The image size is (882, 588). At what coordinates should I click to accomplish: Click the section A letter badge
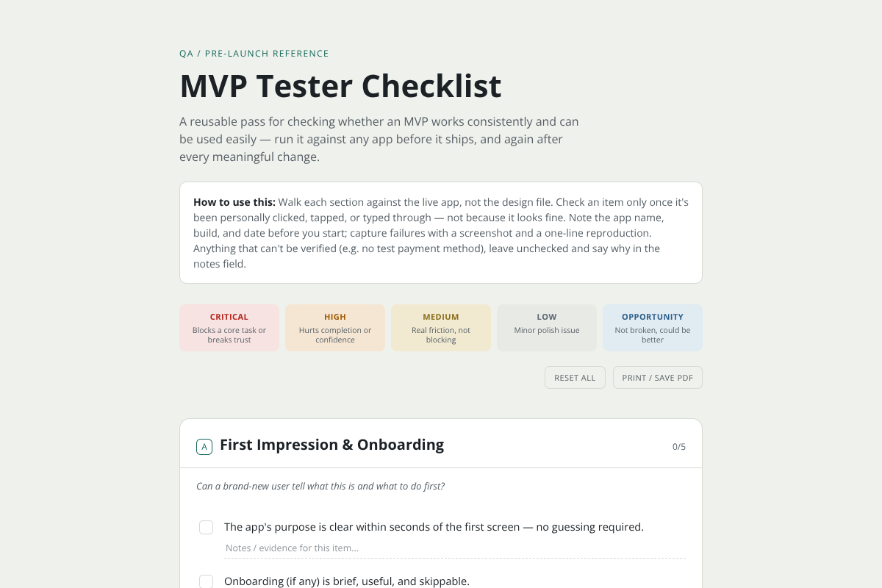tap(204, 446)
